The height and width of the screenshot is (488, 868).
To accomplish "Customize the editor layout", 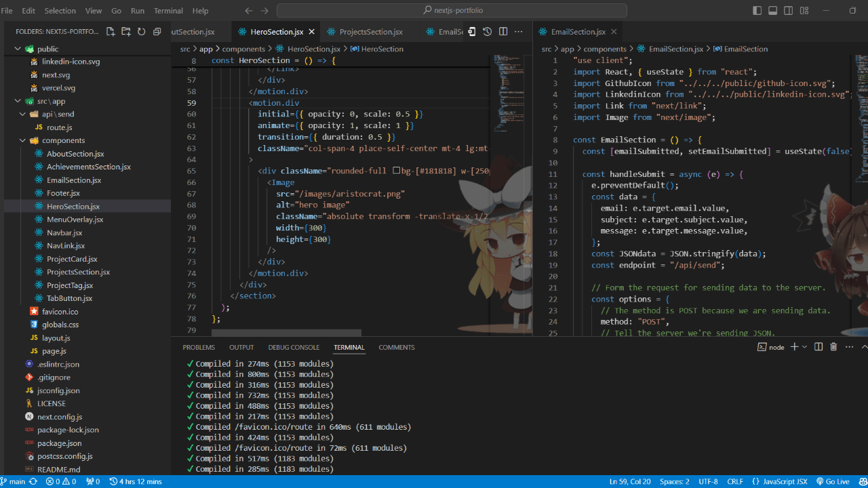I will (804, 11).
